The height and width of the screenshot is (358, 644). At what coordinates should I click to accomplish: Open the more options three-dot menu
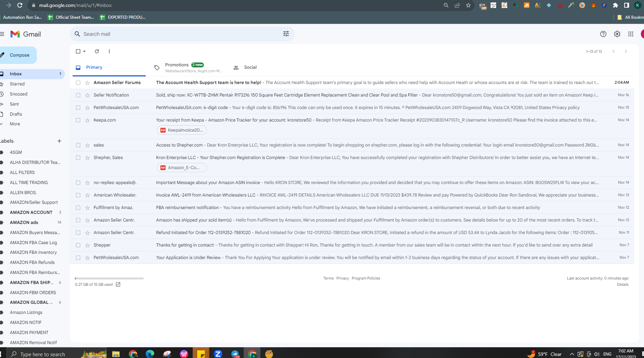(109, 51)
